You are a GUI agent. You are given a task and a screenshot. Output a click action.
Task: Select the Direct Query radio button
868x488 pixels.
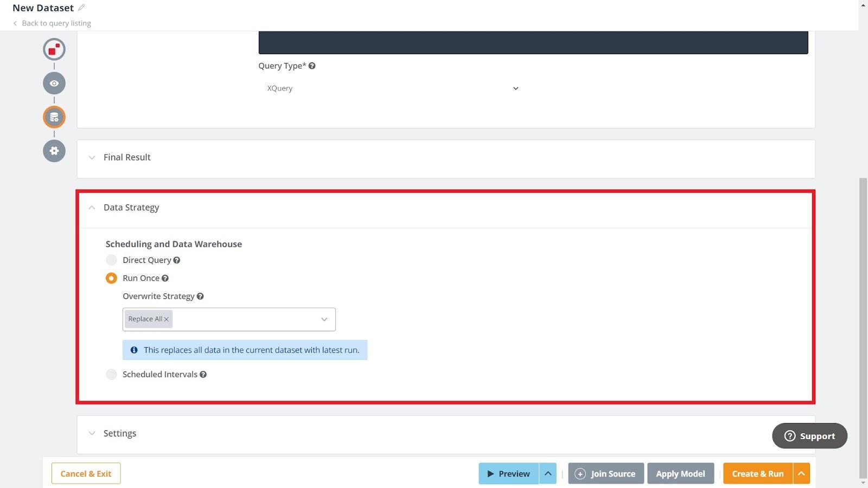(111, 260)
